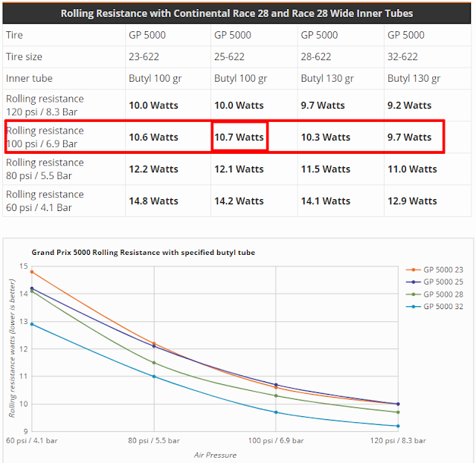476x463 pixels.
Task: Click the 'Inner tube' row label
Action: tap(29, 78)
